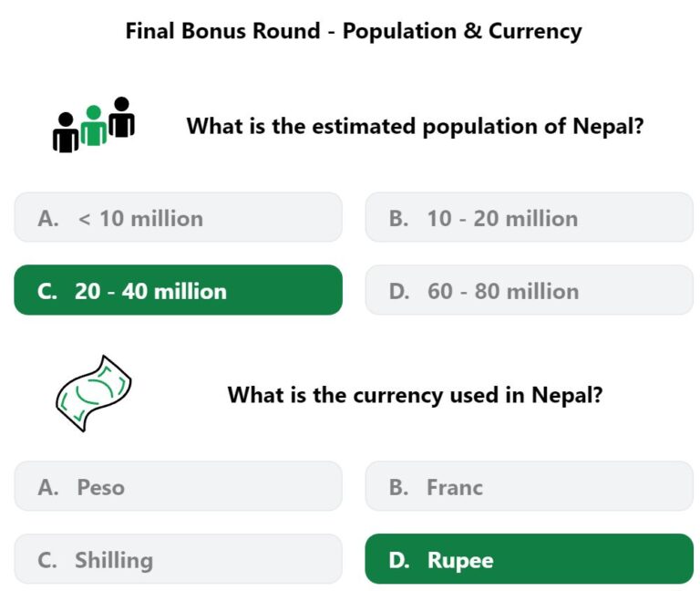700x591 pixels.
Task: Select the highlighted Rupee answer
Action: pos(529,559)
